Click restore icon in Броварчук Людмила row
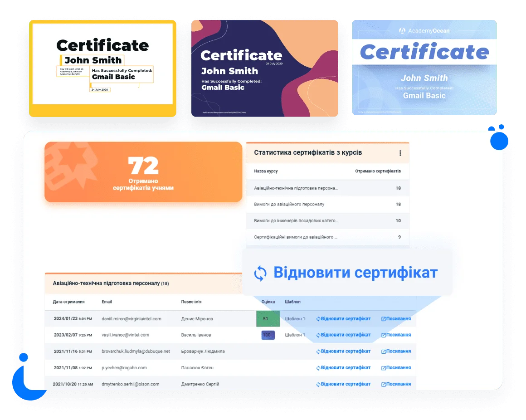Viewport: 526px width, 420px height. pyautogui.click(x=318, y=352)
